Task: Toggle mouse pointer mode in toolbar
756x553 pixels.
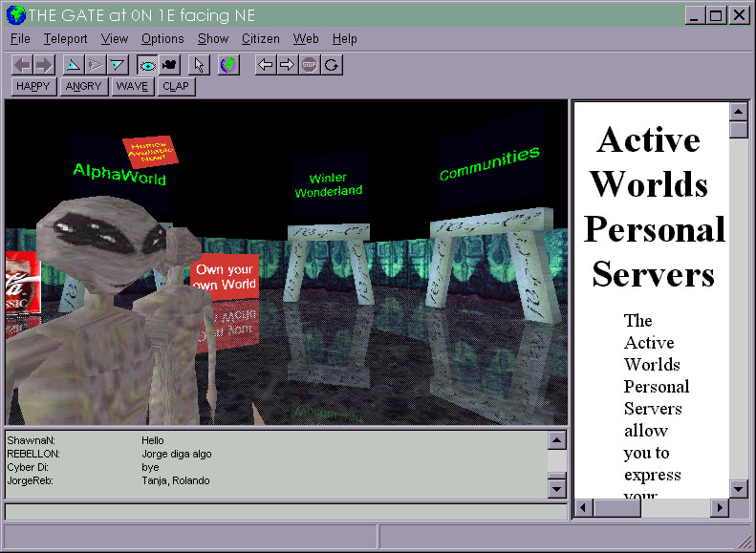Action: pyautogui.click(x=198, y=65)
